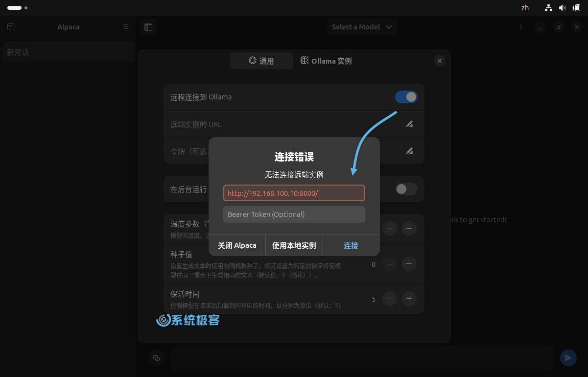The image size is (588, 377).
Task: Click the 种子值 value 0
Action: (x=374, y=264)
